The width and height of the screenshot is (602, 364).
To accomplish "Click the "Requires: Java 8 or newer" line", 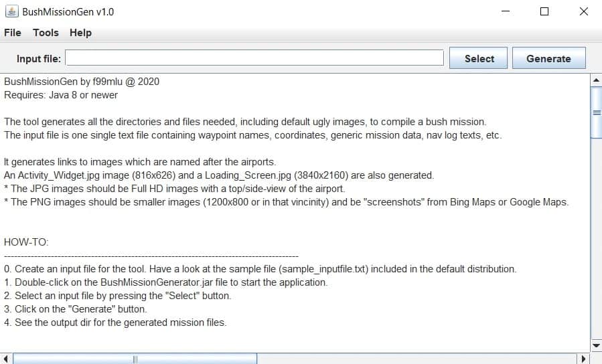I will (61, 95).
